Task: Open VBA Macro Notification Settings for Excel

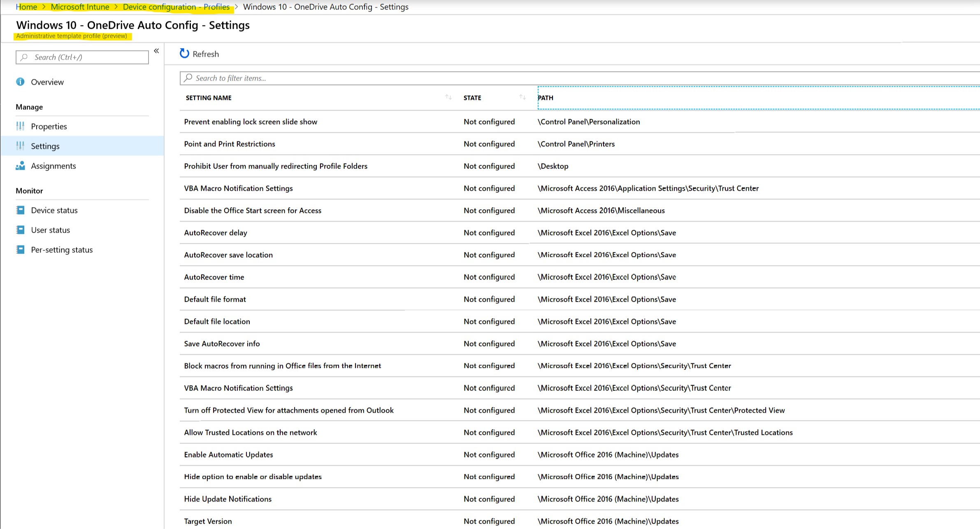Action: coord(238,388)
